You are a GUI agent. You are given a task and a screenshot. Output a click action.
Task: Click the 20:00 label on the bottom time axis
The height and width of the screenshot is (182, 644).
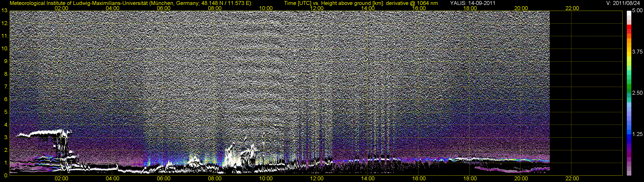pos(521,179)
